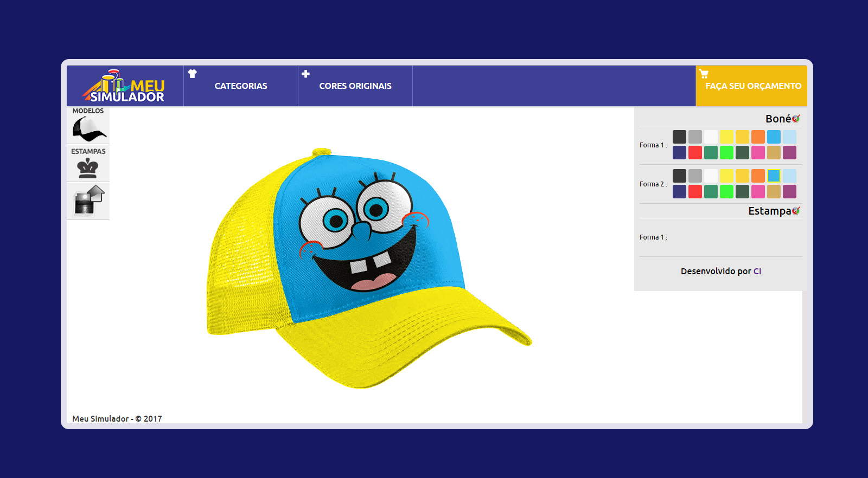Screen dimensions: 868x478
Task: Choose golden yellow swatch for Forma 2
Action: [742, 176]
